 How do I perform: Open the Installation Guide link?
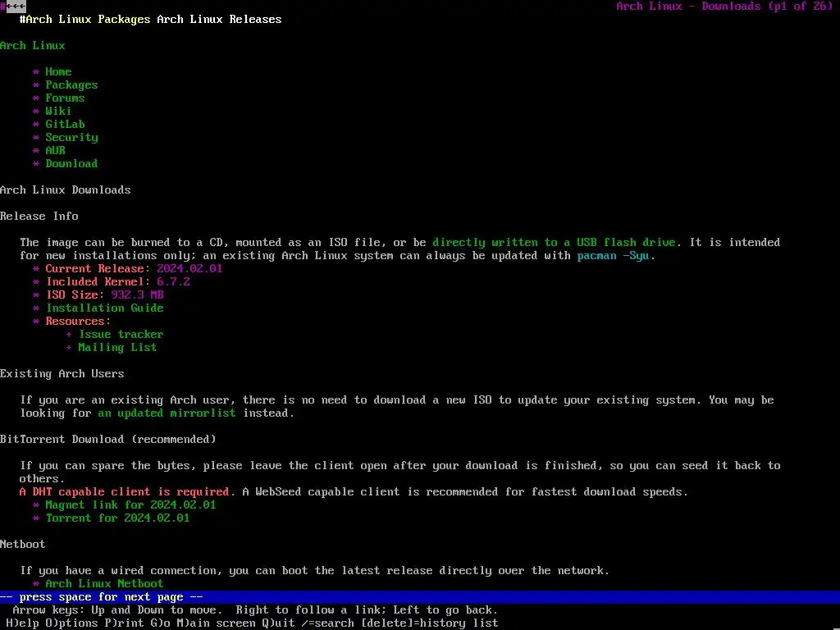pyautogui.click(x=104, y=308)
